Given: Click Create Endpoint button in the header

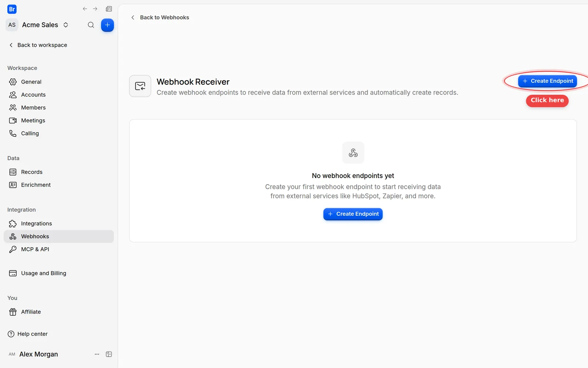Looking at the screenshot, I should click(x=548, y=81).
